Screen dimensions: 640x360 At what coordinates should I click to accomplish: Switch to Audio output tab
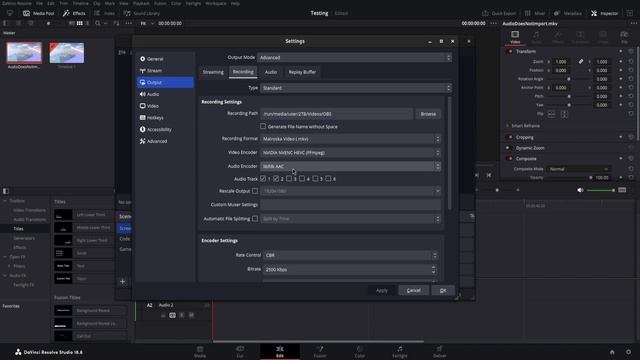271,72
